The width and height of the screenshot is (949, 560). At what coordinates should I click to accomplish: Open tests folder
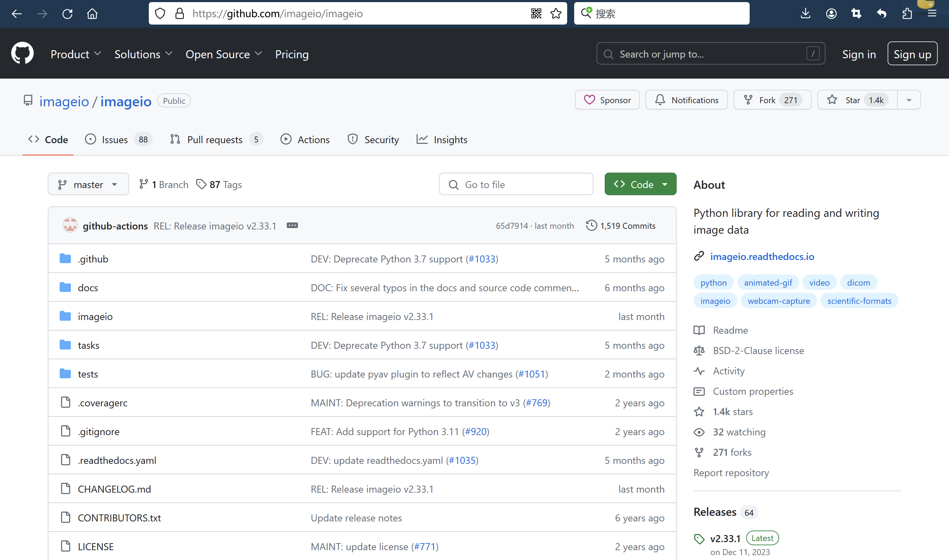pyautogui.click(x=87, y=374)
